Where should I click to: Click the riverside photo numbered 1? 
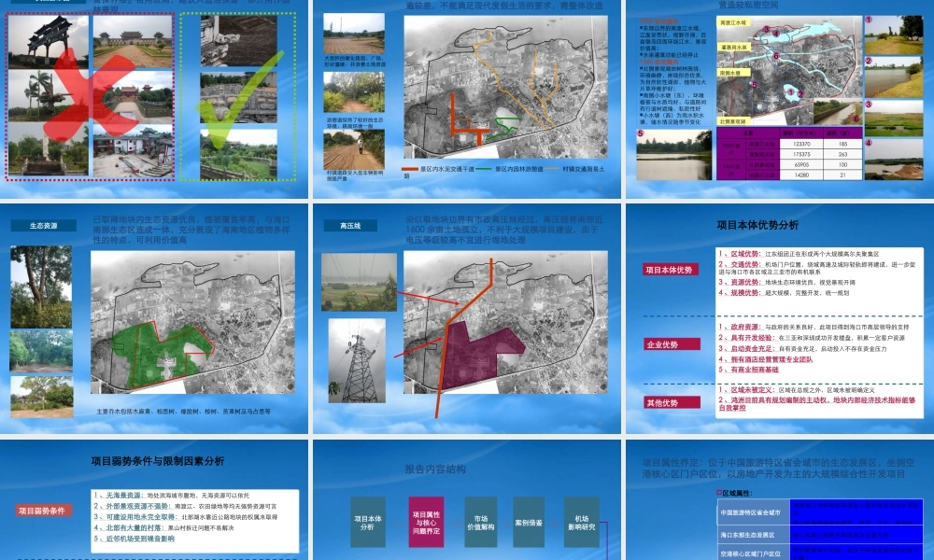point(894,35)
